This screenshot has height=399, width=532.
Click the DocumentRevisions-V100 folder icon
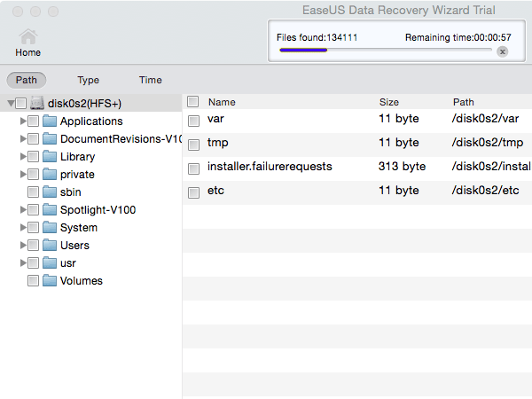pyautogui.click(x=50, y=138)
